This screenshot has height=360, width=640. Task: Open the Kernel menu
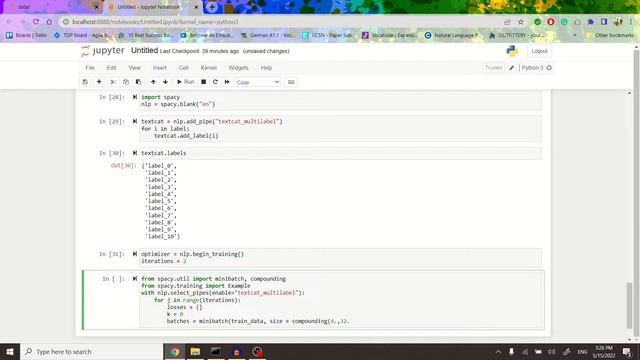pos(209,68)
